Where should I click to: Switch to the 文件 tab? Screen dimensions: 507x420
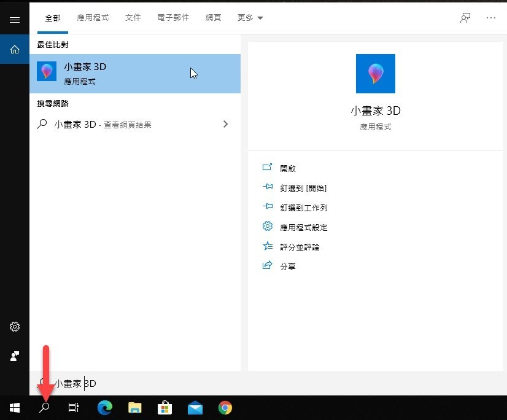tap(133, 17)
